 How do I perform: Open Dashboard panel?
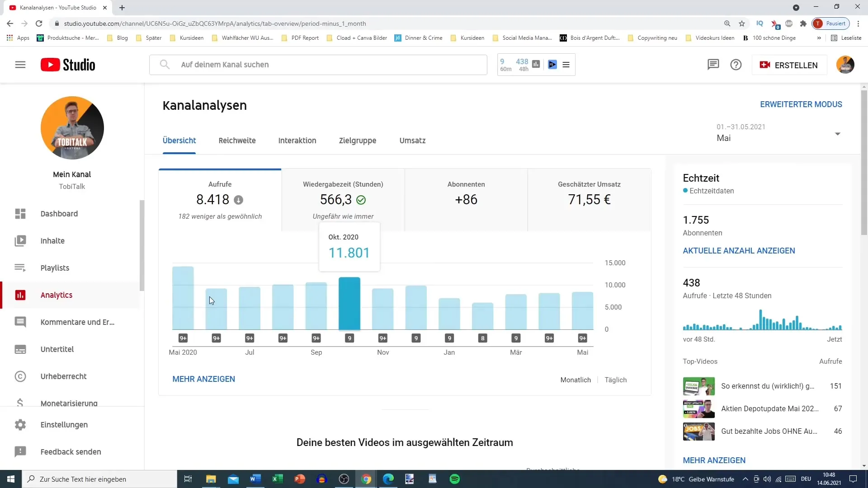pyautogui.click(x=59, y=213)
